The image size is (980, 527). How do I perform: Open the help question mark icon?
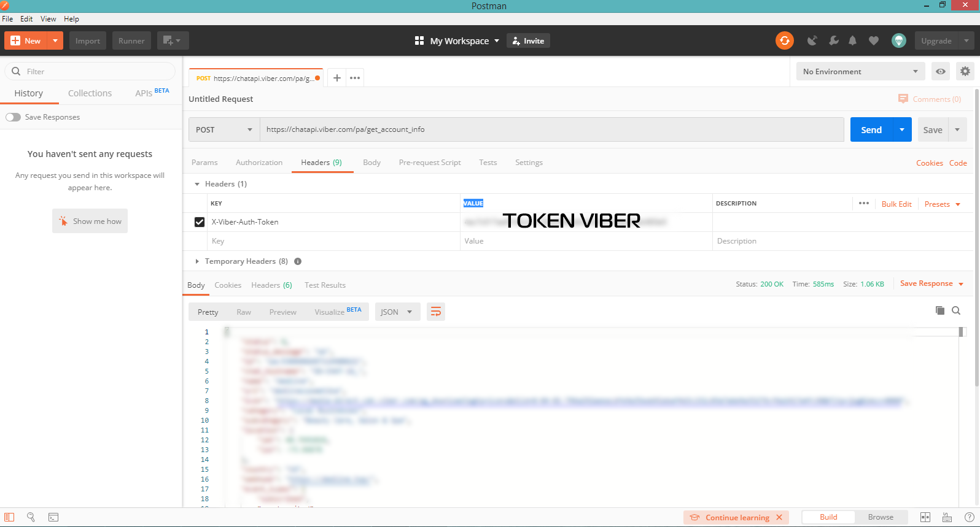[969, 517]
